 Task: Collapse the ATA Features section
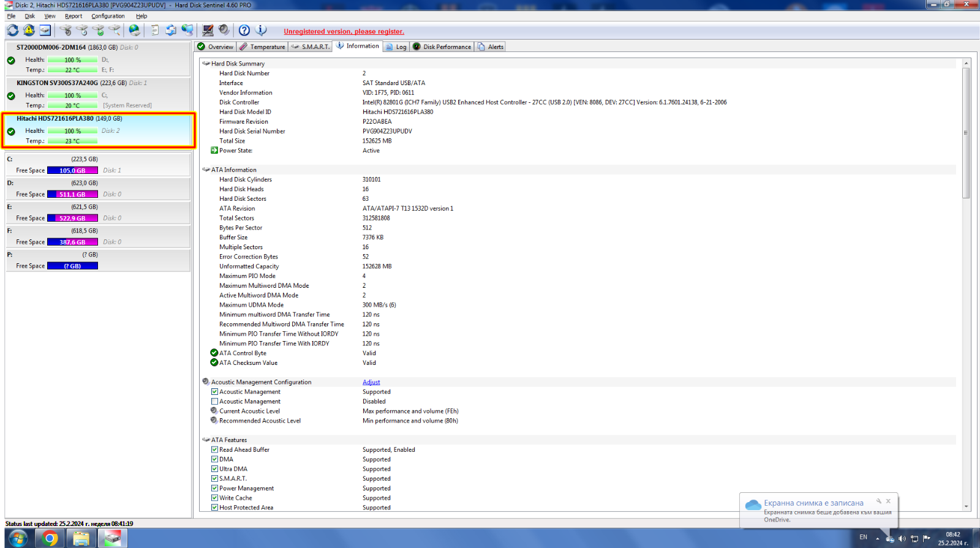pos(206,440)
